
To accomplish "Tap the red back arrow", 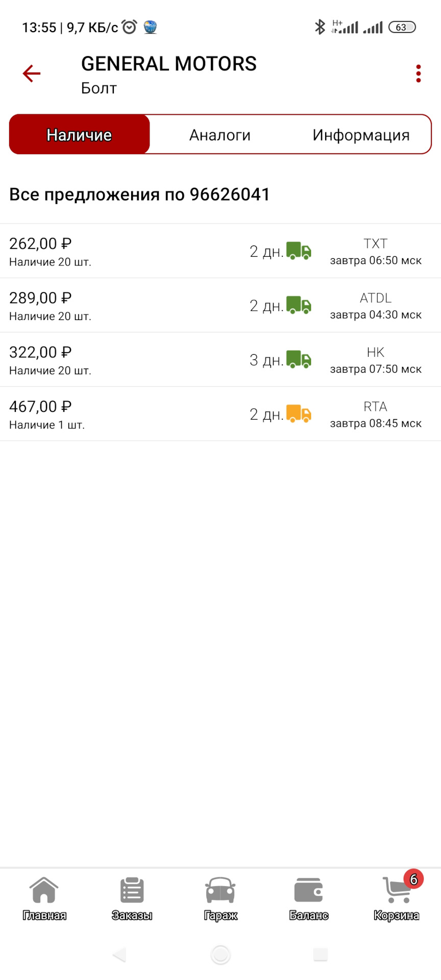I will tap(31, 74).
